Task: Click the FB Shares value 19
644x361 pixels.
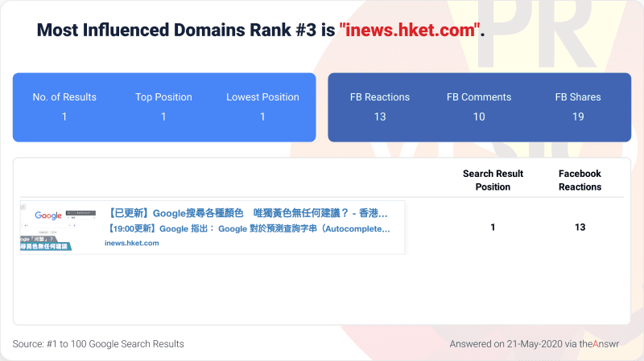Action: pyautogui.click(x=578, y=117)
